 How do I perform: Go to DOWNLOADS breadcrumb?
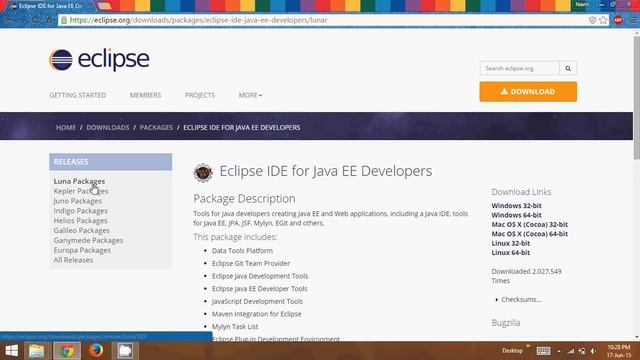click(108, 127)
